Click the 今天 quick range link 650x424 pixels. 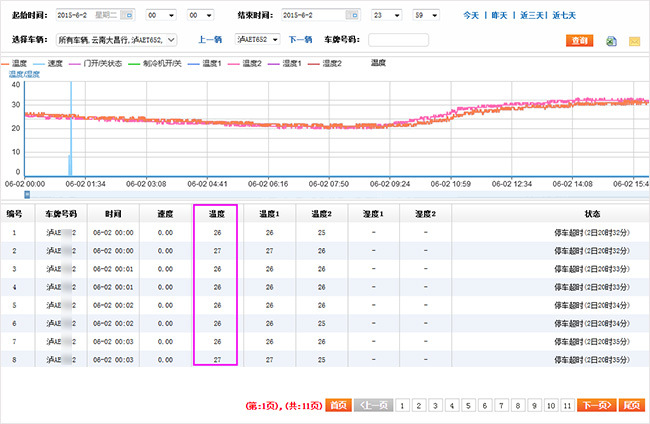(x=471, y=15)
